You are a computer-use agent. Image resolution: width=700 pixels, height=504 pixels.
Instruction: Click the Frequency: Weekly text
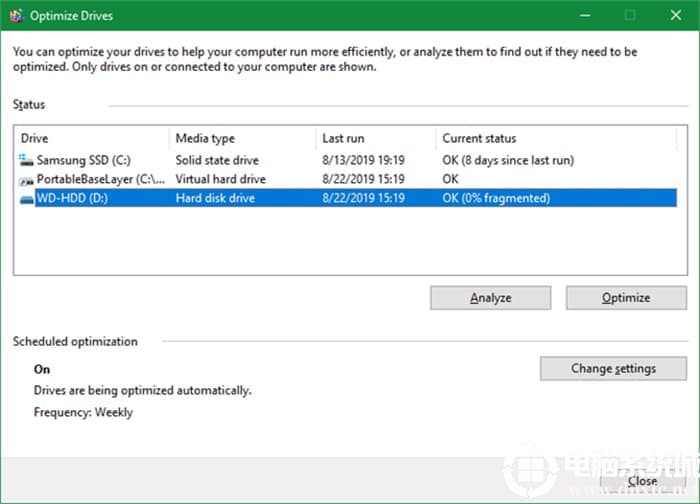tap(83, 412)
